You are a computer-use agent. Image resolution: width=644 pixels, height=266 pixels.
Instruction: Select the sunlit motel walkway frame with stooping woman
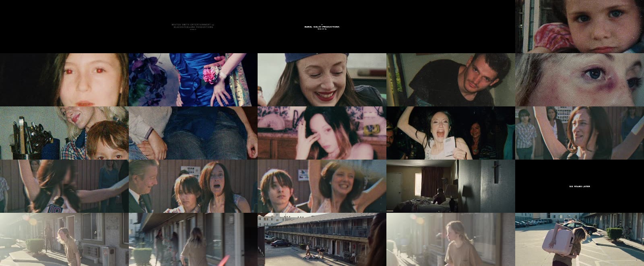[64, 239]
